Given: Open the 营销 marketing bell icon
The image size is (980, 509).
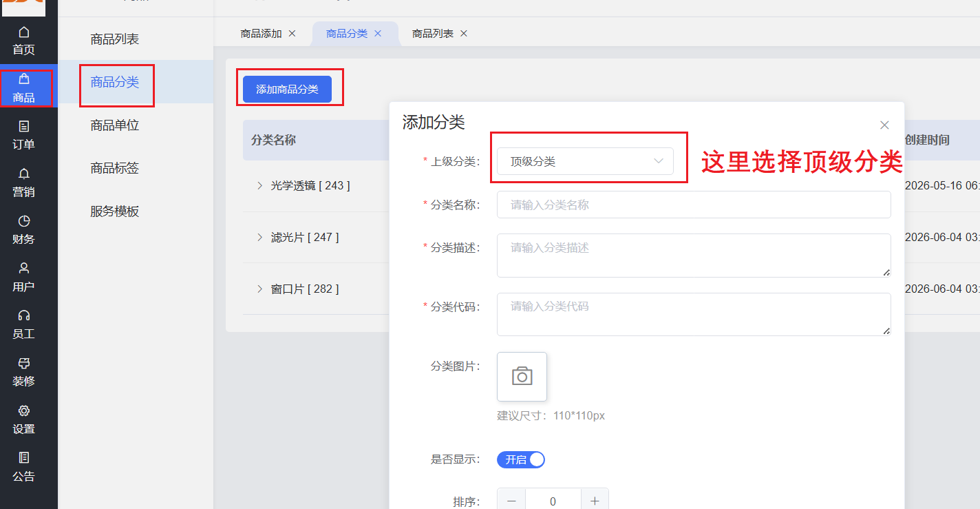Looking at the screenshot, I should (x=24, y=174).
